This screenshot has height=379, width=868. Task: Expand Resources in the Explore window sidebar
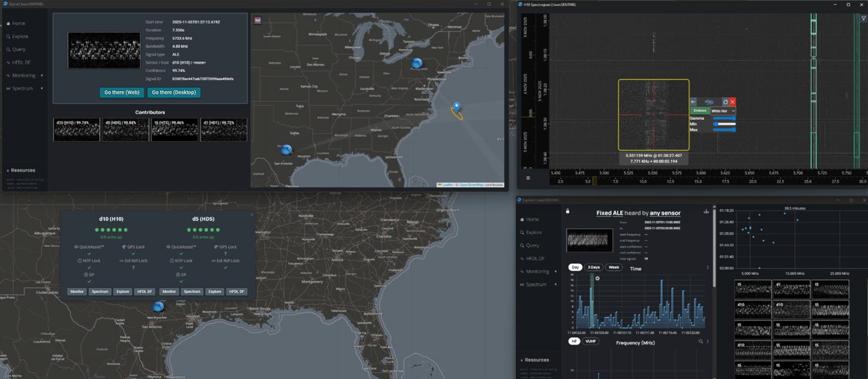tap(535, 360)
